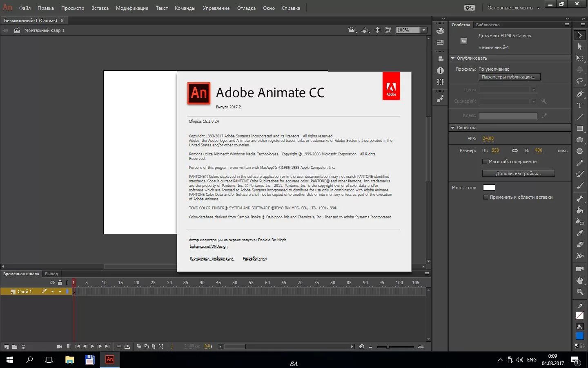Click the Play button in timeline
The image size is (588, 368).
coord(92,346)
